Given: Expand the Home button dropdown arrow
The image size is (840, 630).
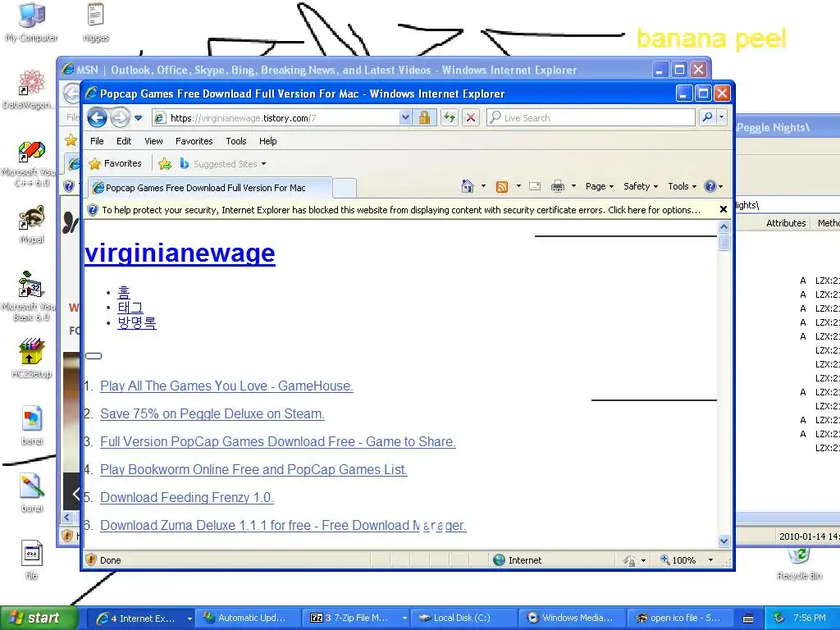Looking at the screenshot, I should [483, 186].
